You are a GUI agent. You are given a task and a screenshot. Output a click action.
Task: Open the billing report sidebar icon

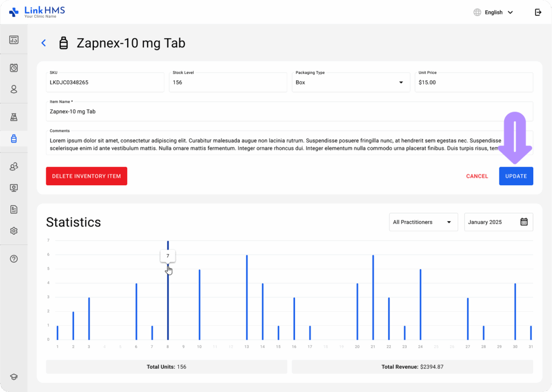coord(13,209)
